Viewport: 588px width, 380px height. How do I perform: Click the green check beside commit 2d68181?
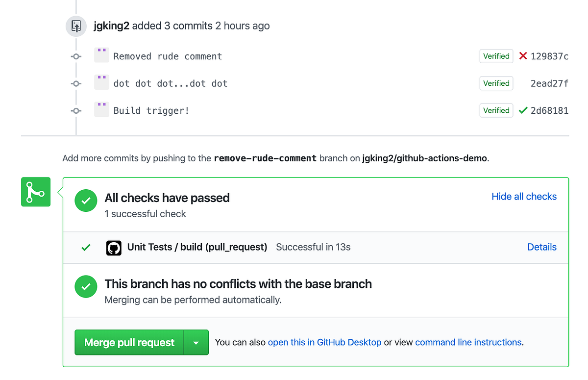(x=522, y=110)
